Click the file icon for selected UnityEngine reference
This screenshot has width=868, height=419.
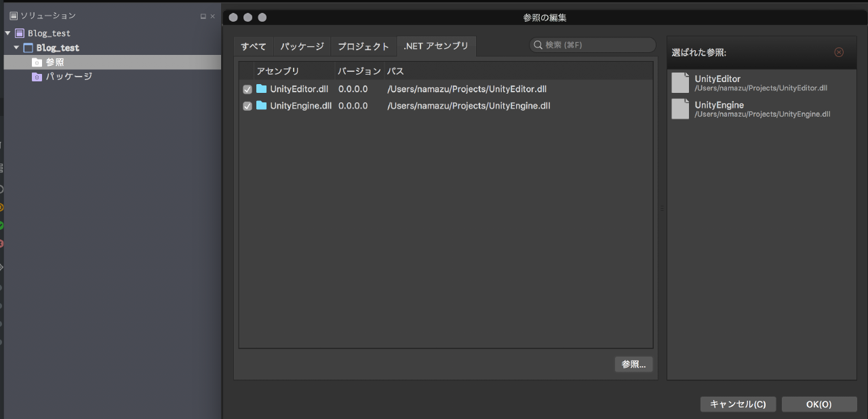(680, 108)
